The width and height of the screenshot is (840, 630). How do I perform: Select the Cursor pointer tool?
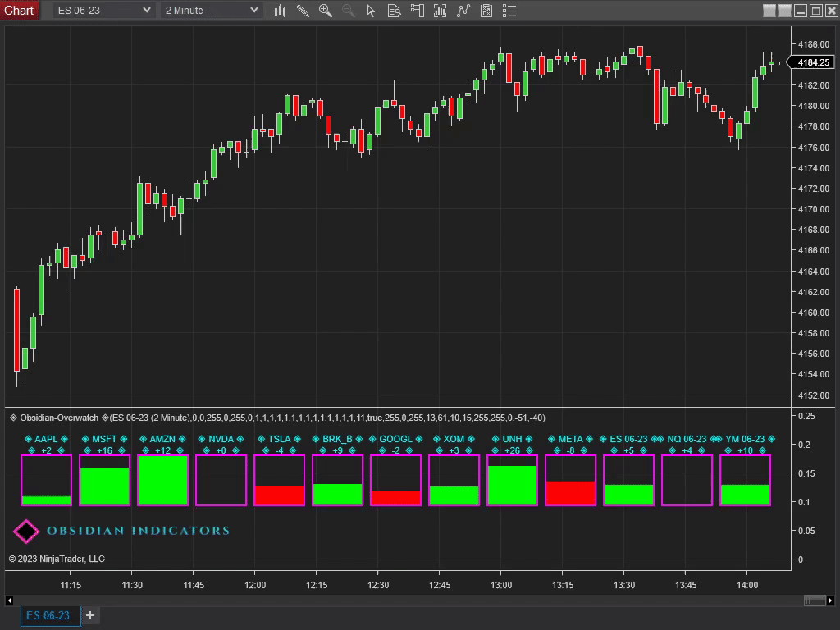click(x=371, y=11)
